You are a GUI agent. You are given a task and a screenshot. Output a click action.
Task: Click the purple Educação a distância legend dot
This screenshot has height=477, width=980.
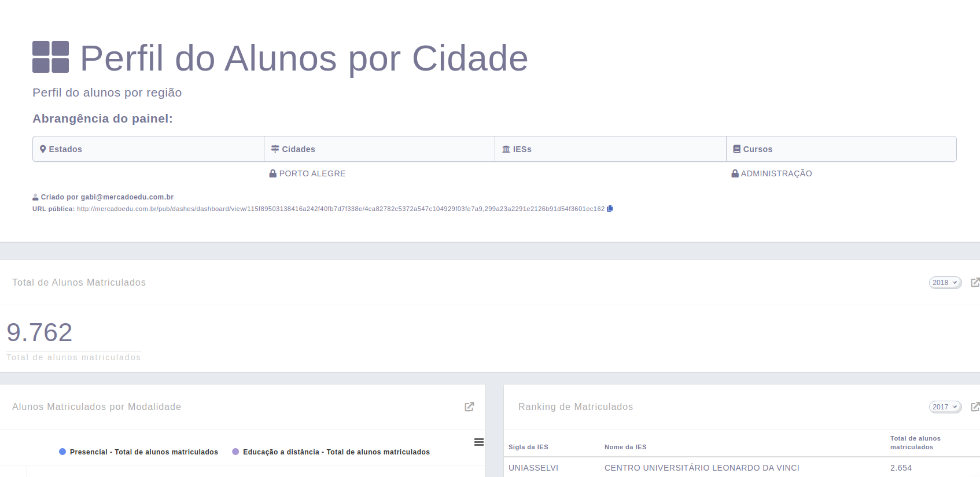(235, 452)
